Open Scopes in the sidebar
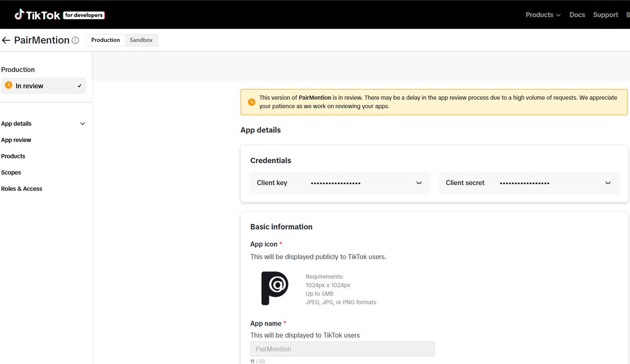Viewport: 630px width, 364px height. tap(11, 173)
